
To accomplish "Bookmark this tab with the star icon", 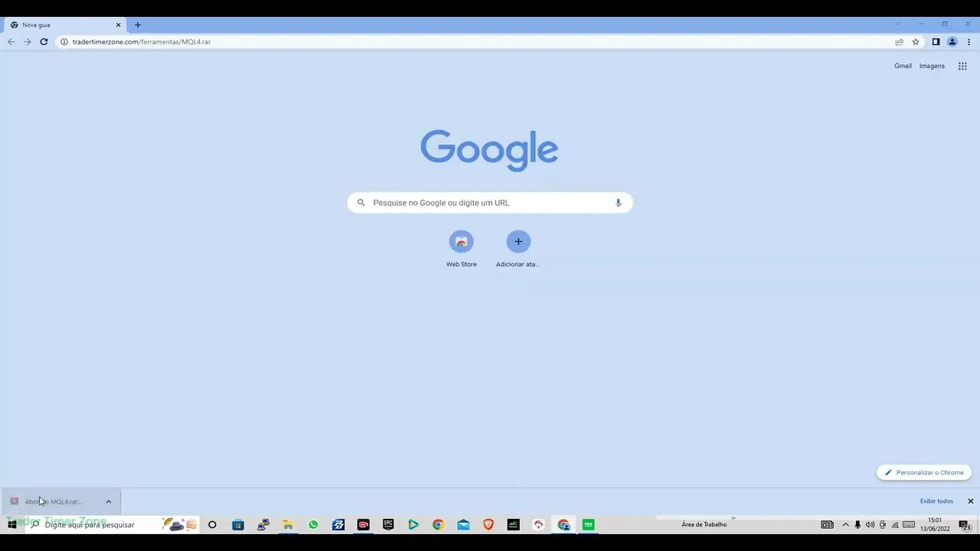I will (x=916, y=42).
